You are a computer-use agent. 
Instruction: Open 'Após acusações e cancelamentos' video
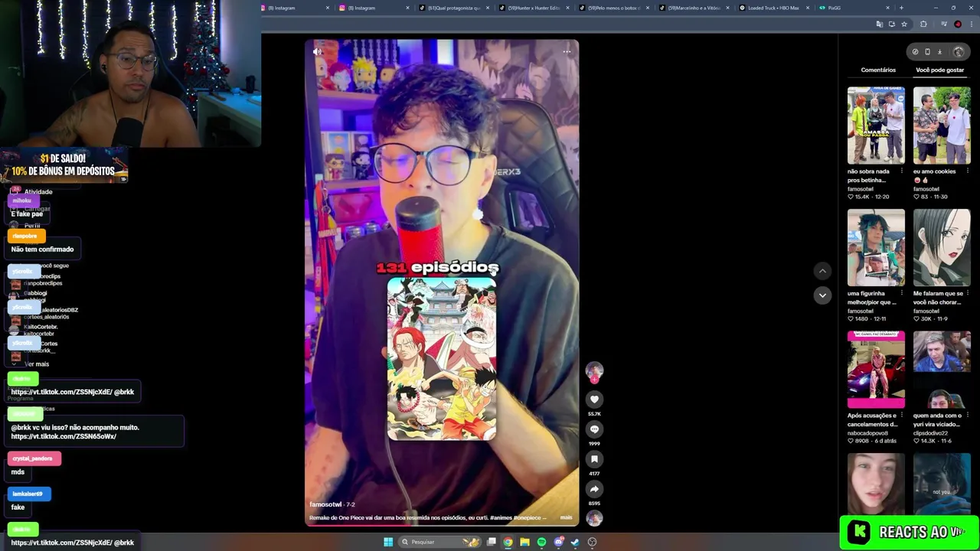876,370
